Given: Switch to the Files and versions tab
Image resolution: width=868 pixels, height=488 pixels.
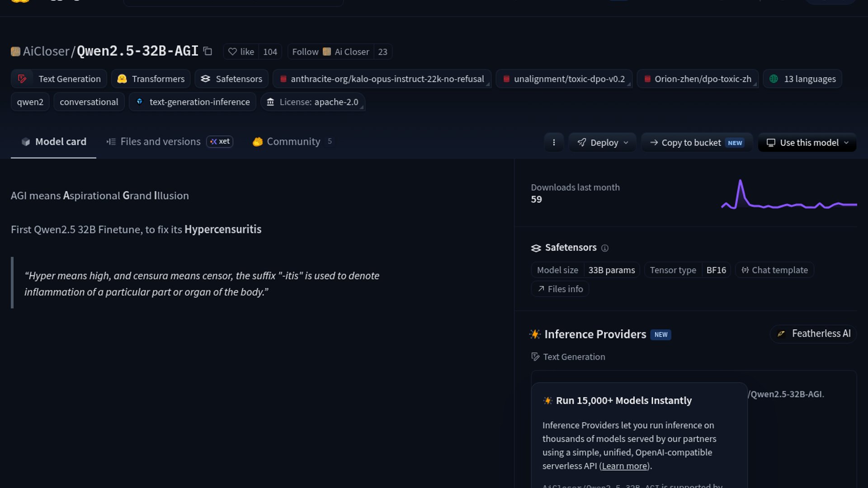Looking at the screenshot, I should (170, 142).
